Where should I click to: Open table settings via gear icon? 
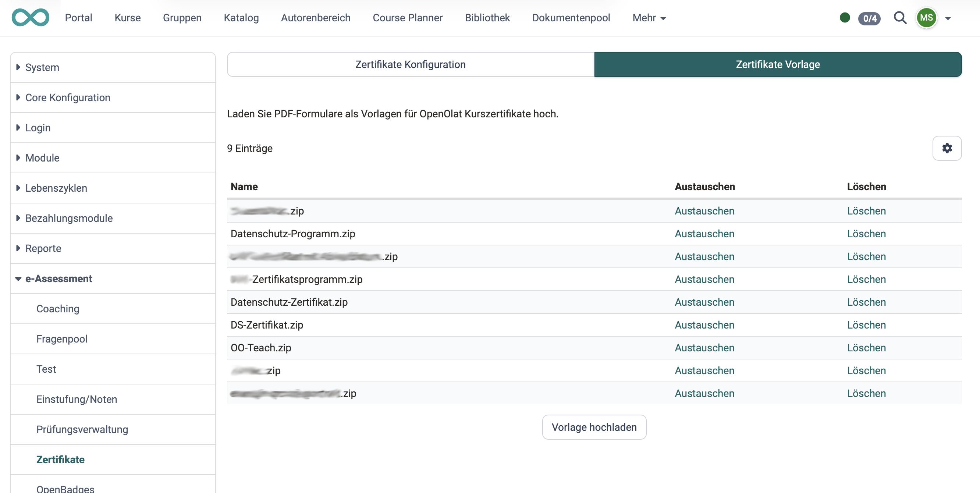[947, 148]
